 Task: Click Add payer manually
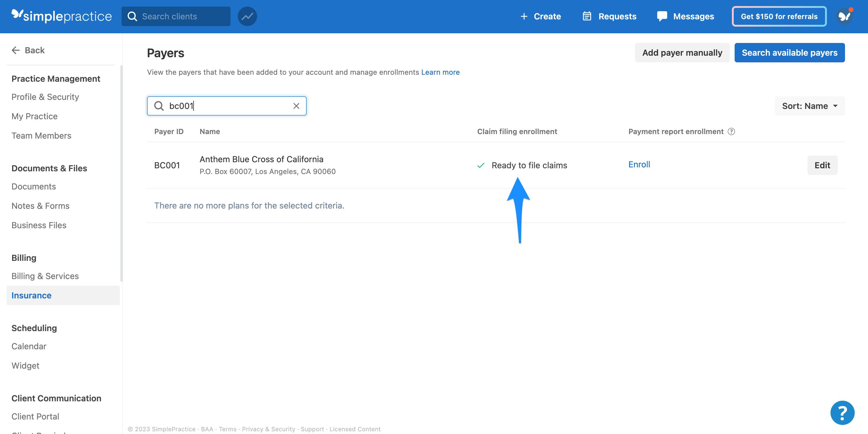pos(682,53)
